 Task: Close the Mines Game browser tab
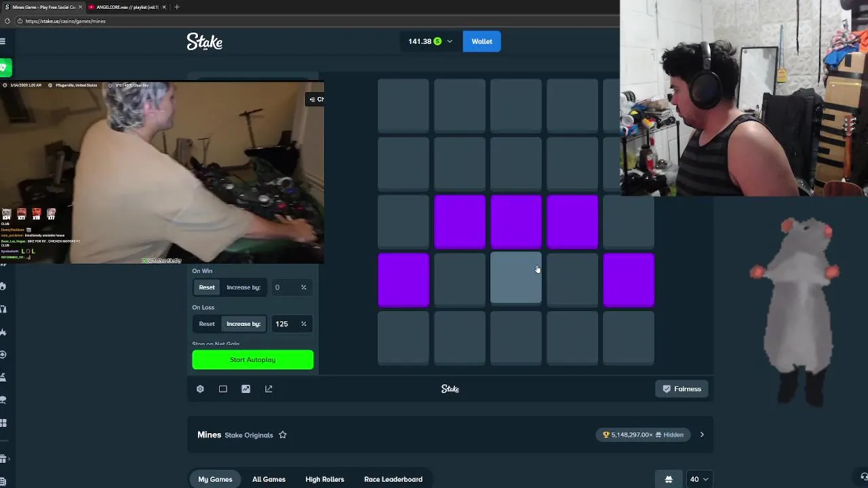pos(79,7)
